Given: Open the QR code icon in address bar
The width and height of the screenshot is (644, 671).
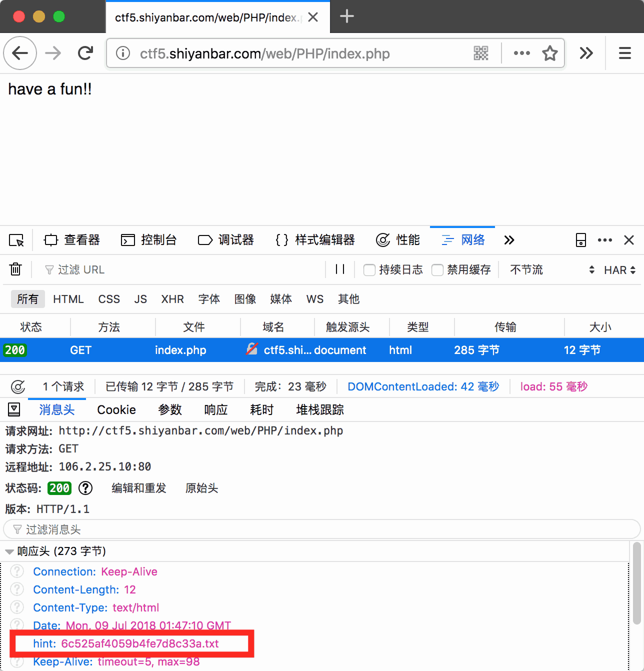Looking at the screenshot, I should point(481,53).
